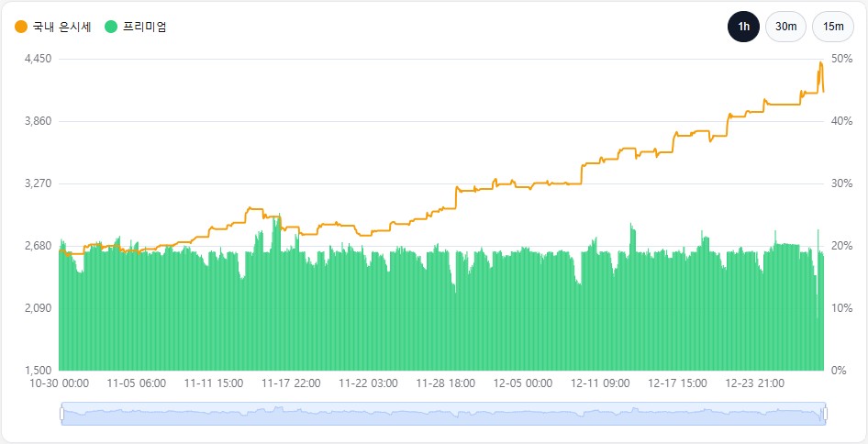Toggle the 국내 은시세 series label
The height and width of the screenshot is (444, 868).
(x=61, y=27)
